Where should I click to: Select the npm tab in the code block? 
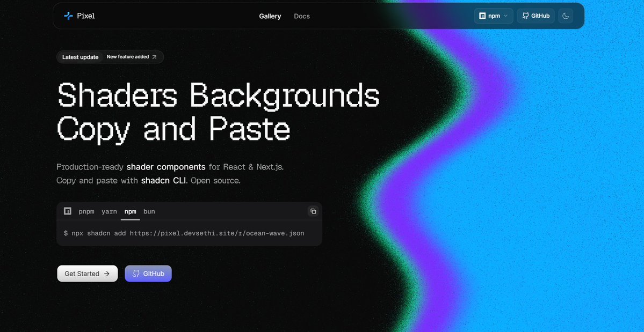130,211
